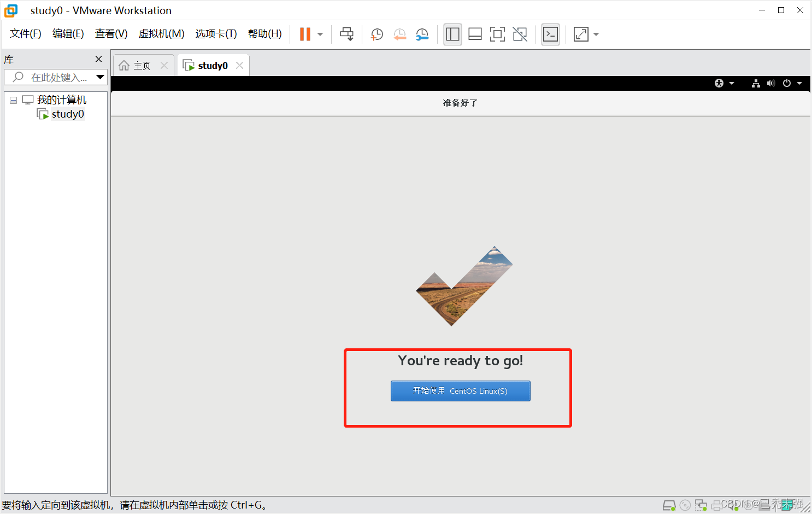Select 我的计算机 in the library tree
The image size is (812, 514).
61,100
